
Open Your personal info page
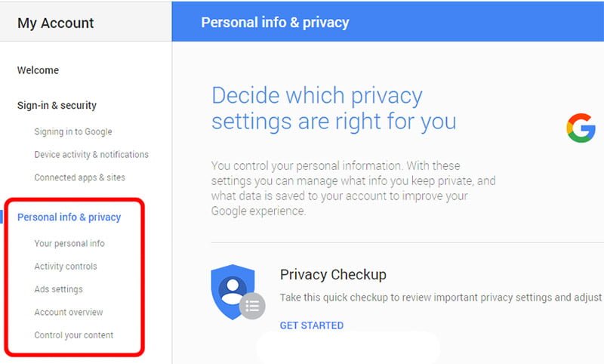[69, 244]
